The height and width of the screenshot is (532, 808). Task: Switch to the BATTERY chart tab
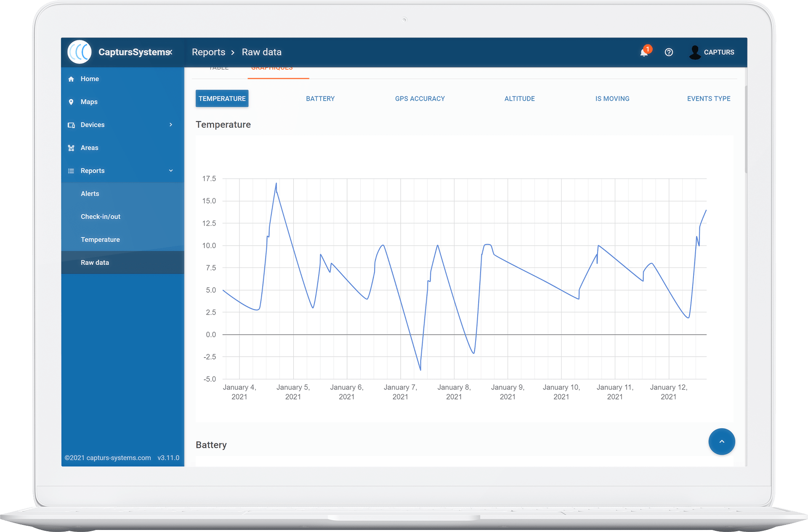[x=320, y=98]
